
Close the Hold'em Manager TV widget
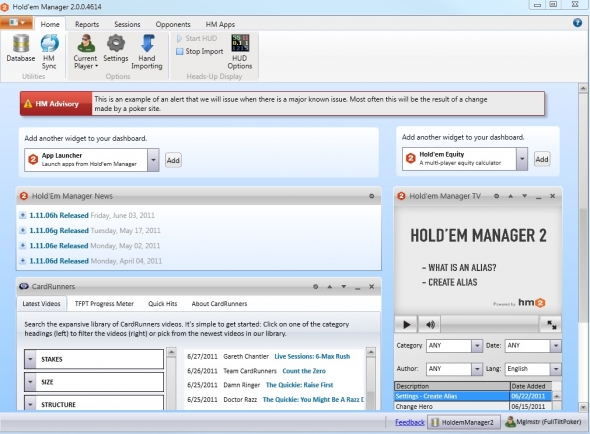pyautogui.click(x=552, y=196)
